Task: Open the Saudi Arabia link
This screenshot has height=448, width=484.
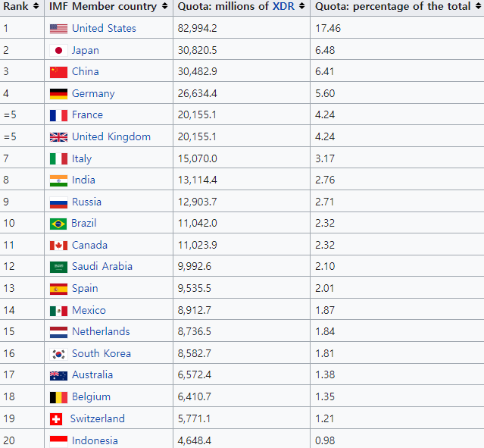Action: tap(102, 266)
